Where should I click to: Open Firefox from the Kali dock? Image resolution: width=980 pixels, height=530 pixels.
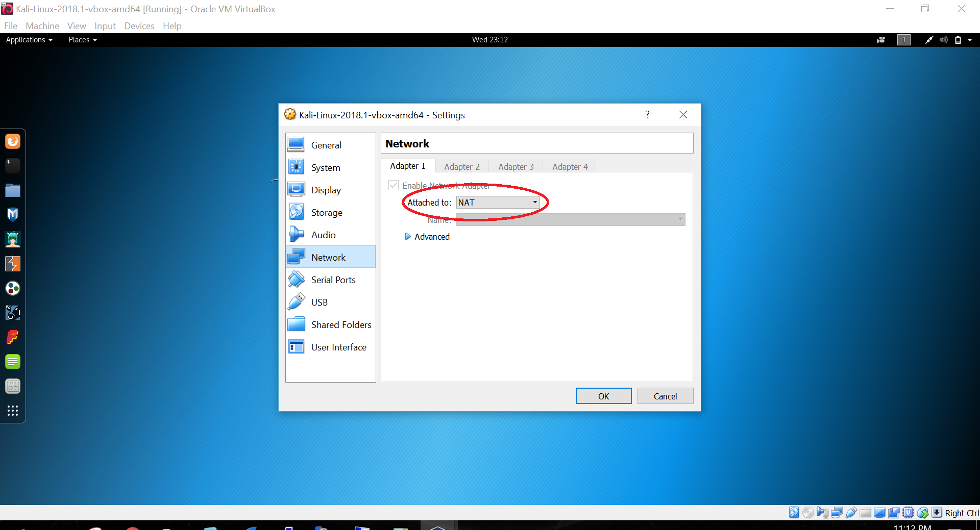tap(13, 141)
